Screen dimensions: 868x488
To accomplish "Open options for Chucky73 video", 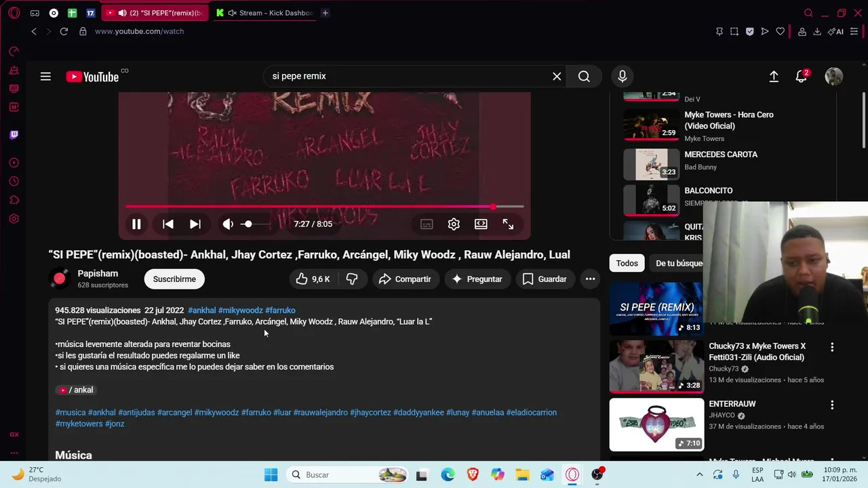I will [x=832, y=347].
